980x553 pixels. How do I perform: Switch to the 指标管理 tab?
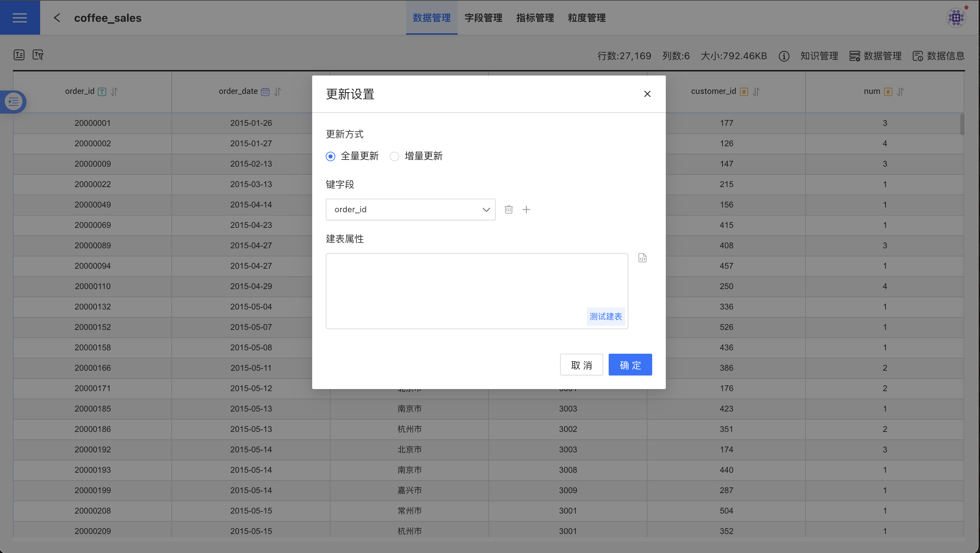[x=535, y=17]
